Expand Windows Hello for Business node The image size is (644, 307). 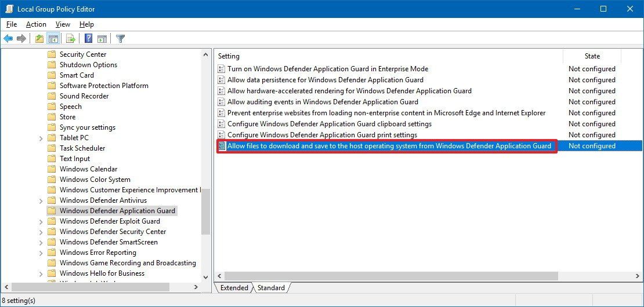pyautogui.click(x=41, y=274)
